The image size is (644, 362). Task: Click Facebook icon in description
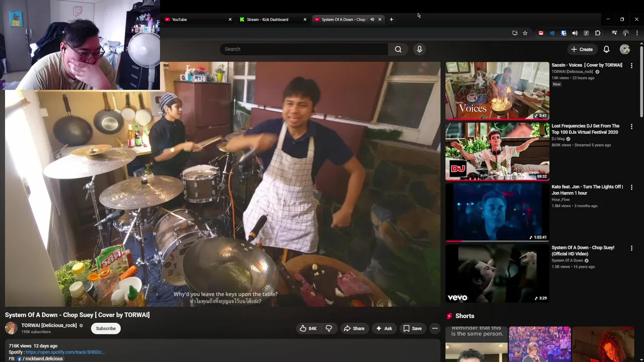click(x=20, y=359)
